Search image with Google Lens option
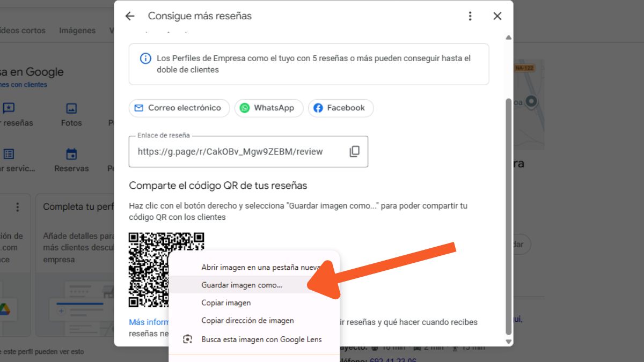 [261, 339]
